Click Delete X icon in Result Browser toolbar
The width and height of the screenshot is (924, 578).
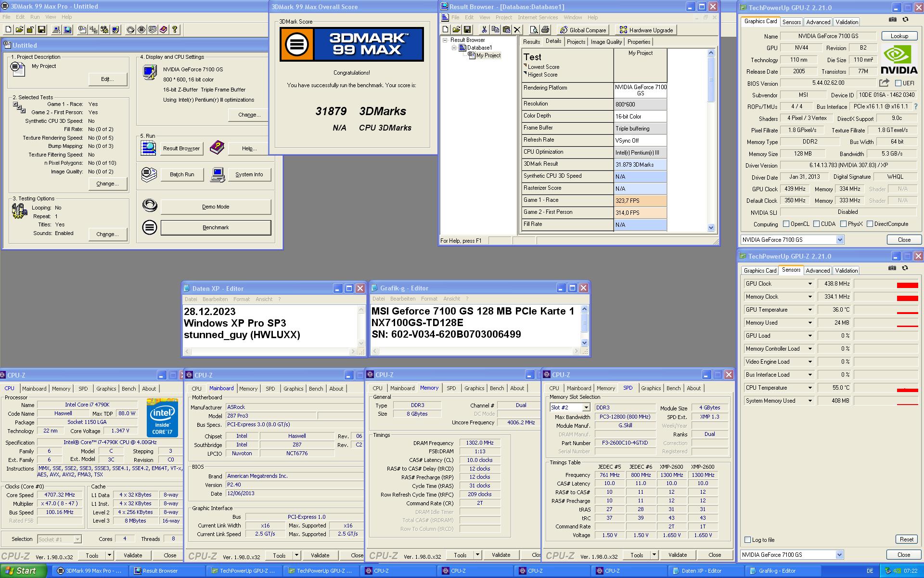point(517,30)
